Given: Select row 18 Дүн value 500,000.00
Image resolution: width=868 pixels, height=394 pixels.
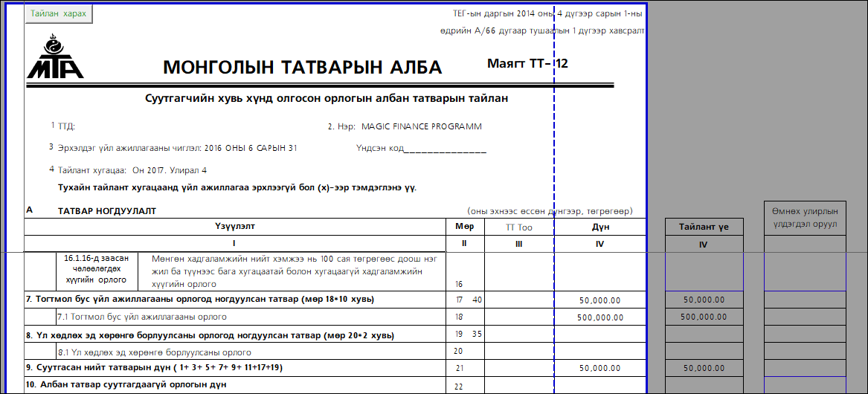Looking at the screenshot, I should click(599, 317).
